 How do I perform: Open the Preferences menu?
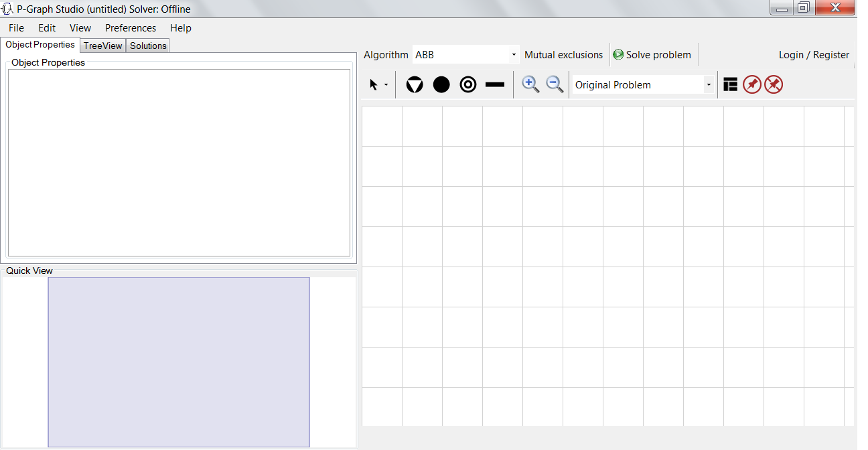tap(130, 27)
